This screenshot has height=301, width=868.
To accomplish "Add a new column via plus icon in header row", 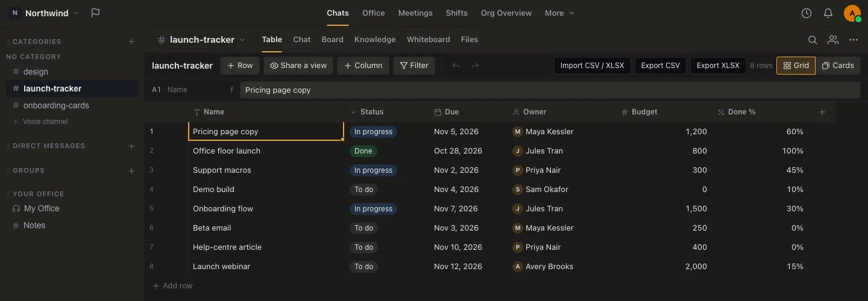I will (822, 112).
